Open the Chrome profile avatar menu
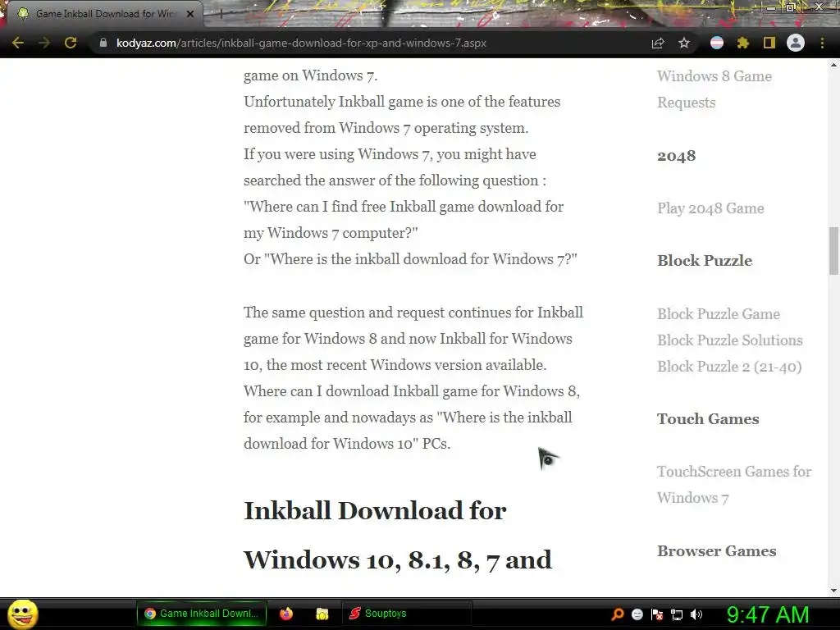 [796, 43]
